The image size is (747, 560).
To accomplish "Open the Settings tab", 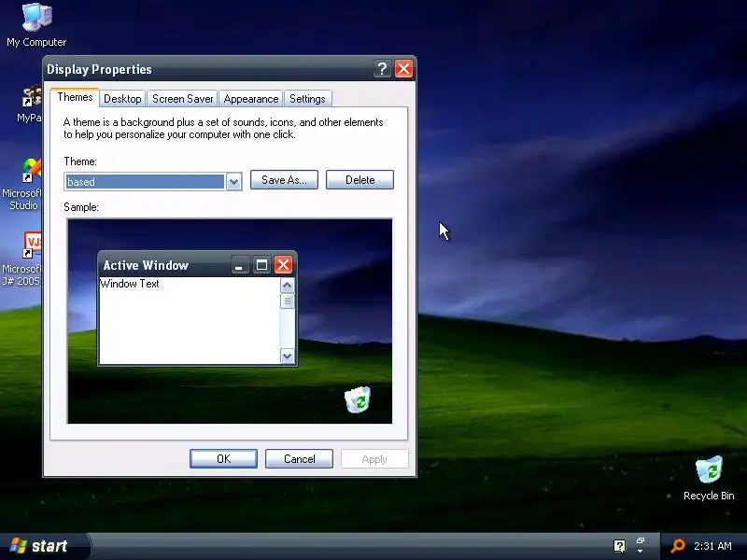I will tap(307, 99).
